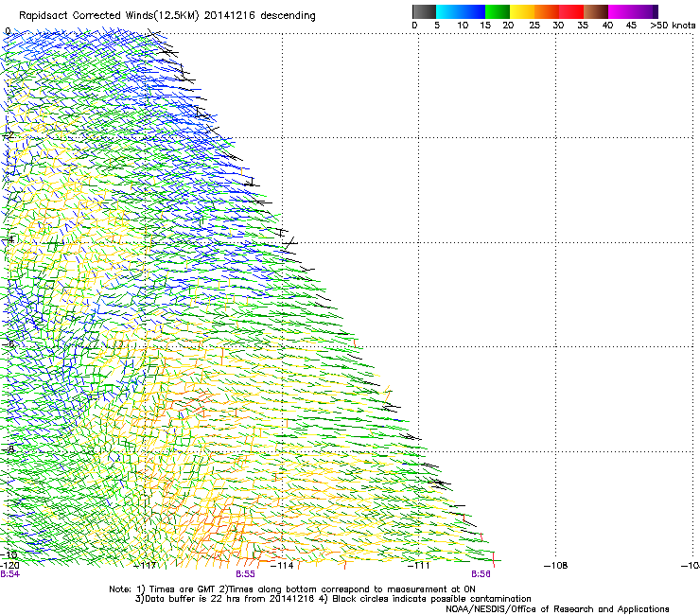Click the purple '8:56' time label

(481, 574)
